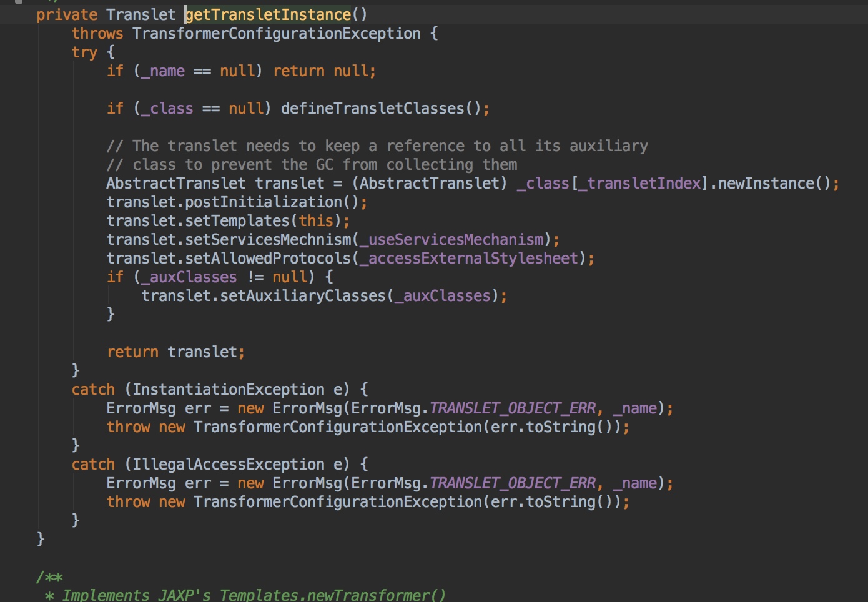Click the _useServicesMechanism field
The height and width of the screenshot is (602, 868).
pos(455,239)
